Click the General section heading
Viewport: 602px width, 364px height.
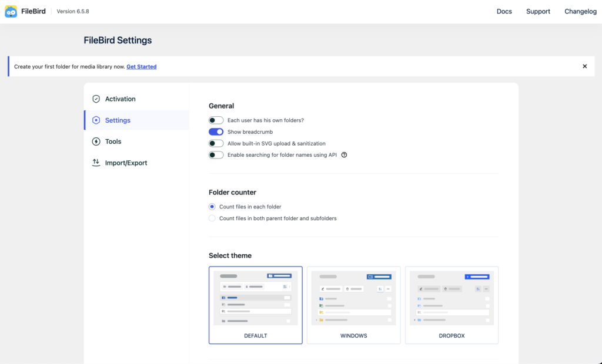[x=221, y=106]
